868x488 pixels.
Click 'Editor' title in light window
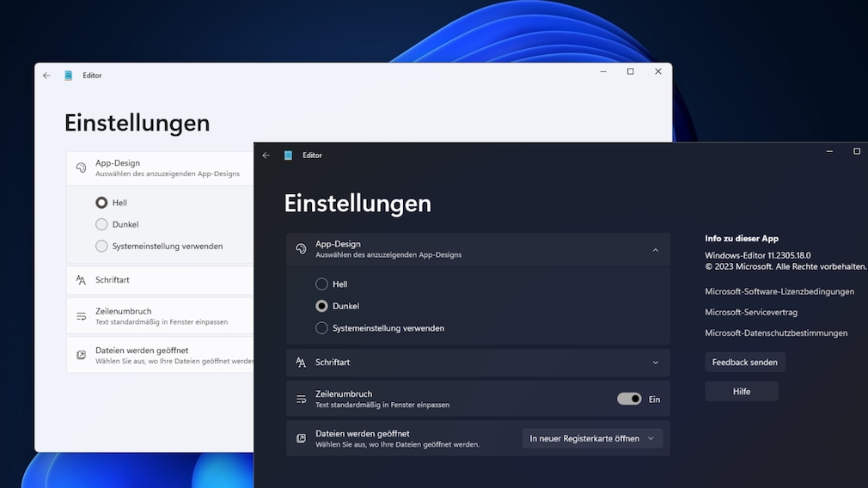tap(93, 76)
